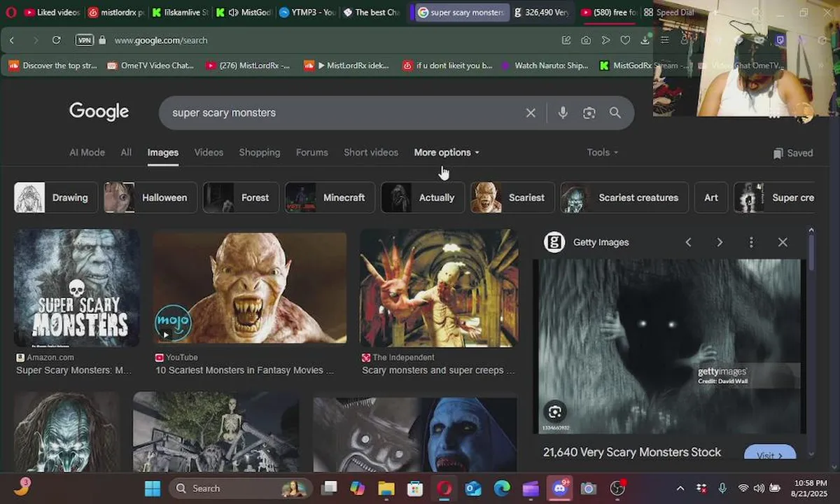The image size is (840, 504).
Task: Filter images by the Scariest chip
Action: (x=512, y=197)
